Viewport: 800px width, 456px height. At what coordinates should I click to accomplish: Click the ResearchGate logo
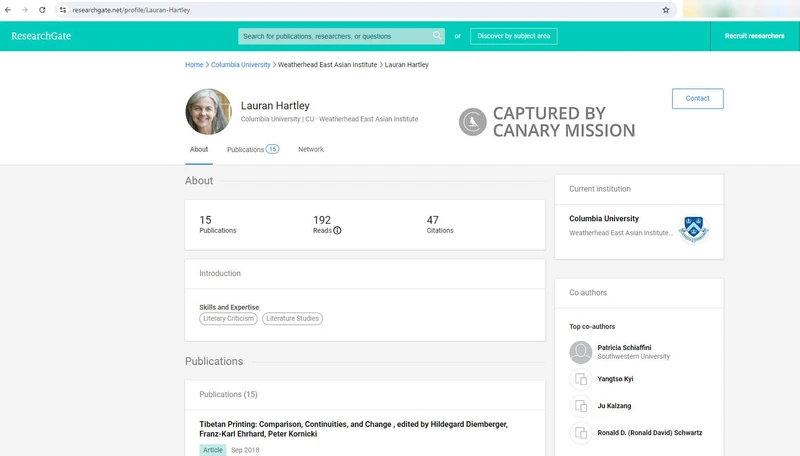tap(41, 36)
